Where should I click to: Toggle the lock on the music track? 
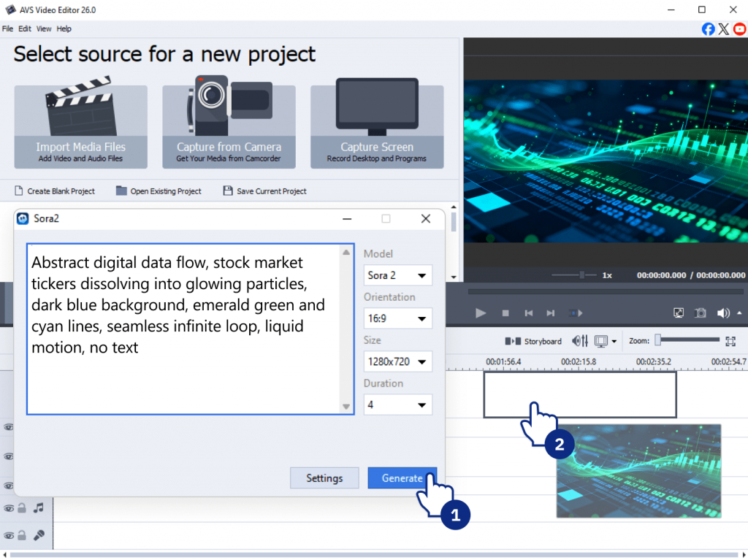pos(23,508)
